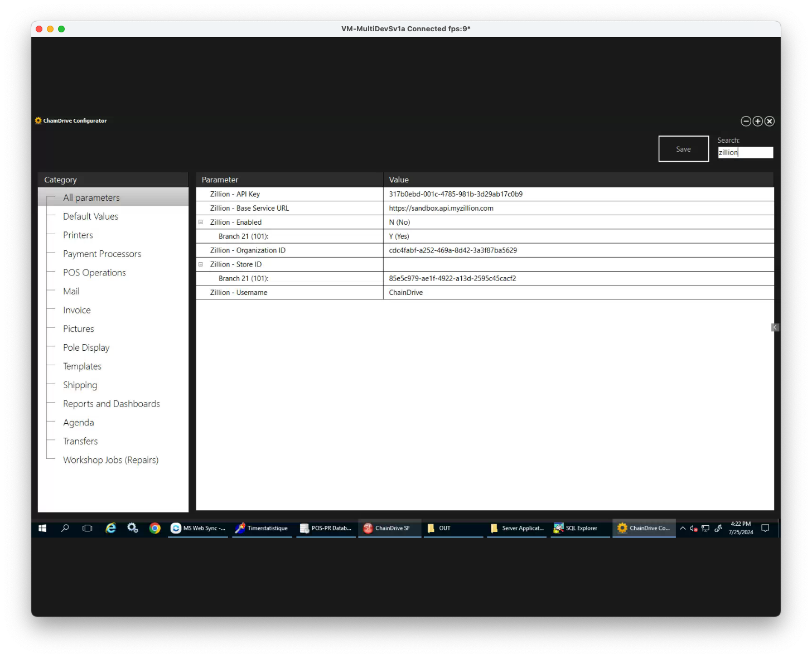The width and height of the screenshot is (812, 658).
Task: Close the Configurator with the X circle
Action: [x=770, y=121]
